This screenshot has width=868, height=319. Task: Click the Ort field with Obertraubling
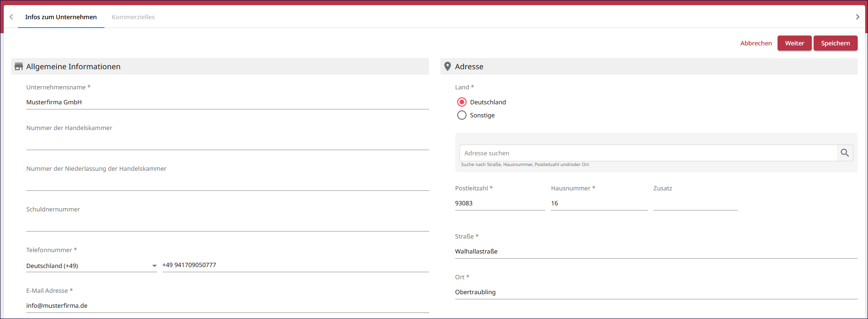pyautogui.click(x=656, y=292)
